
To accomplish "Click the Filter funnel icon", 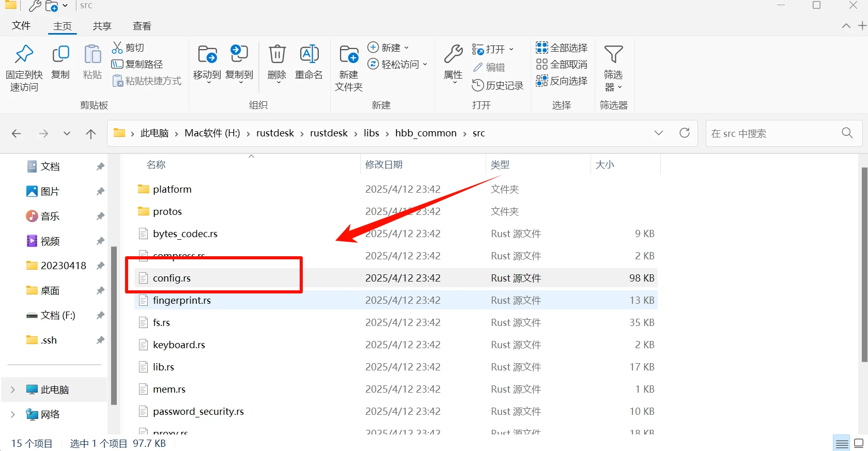I will click(613, 55).
